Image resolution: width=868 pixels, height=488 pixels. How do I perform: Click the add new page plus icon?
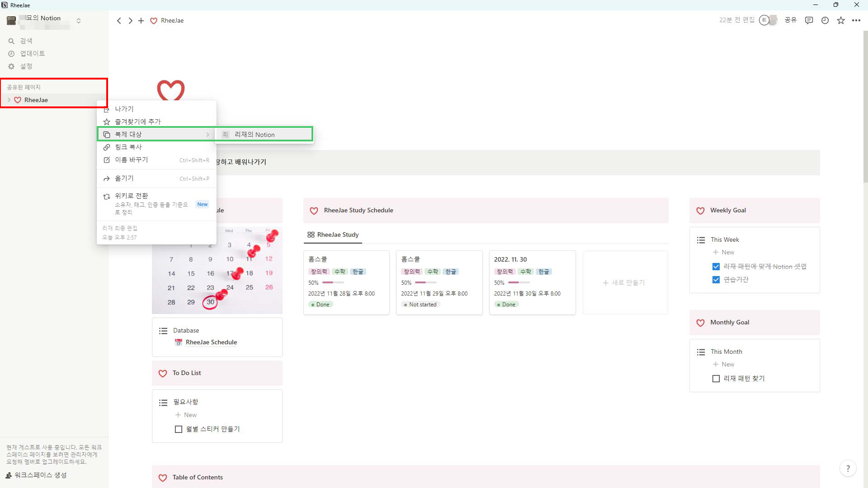click(x=141, y=21)
